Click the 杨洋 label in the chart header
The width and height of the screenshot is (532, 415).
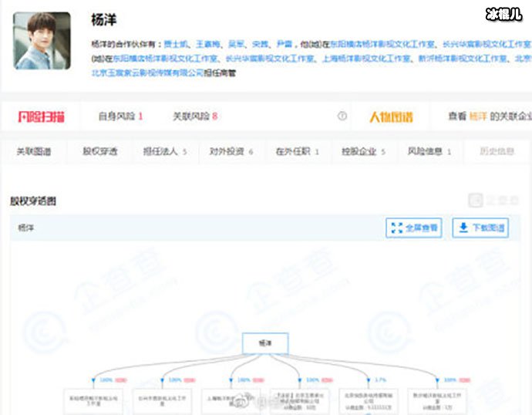(25, 228)
